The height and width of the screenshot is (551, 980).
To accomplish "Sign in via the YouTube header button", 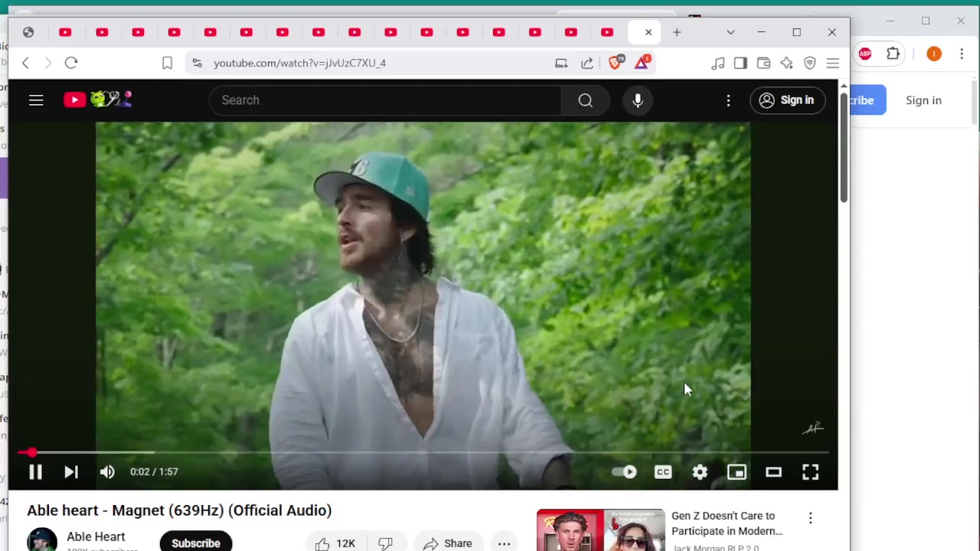I will (787, 100).
